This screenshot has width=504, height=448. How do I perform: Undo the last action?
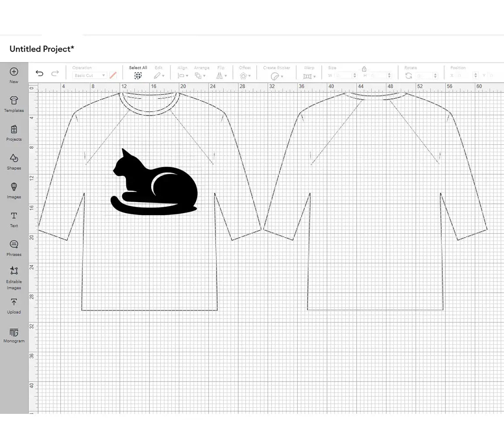[39, 73]
